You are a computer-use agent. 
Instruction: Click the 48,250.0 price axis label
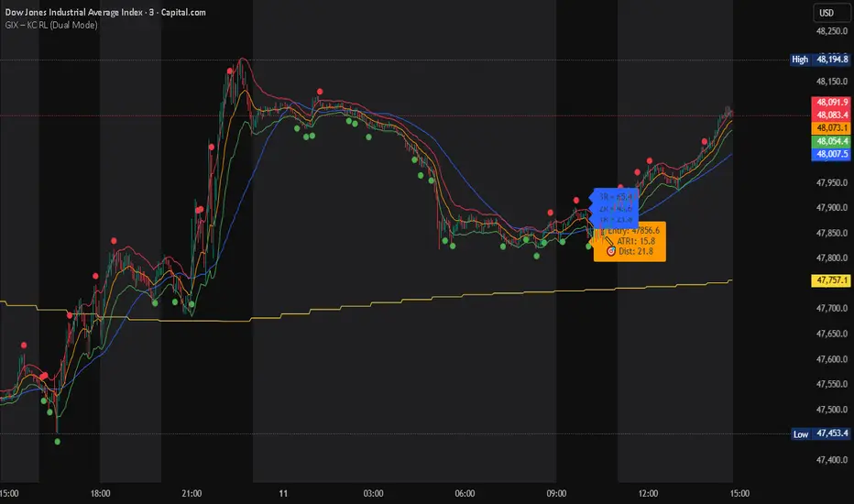tap(832, 31)
